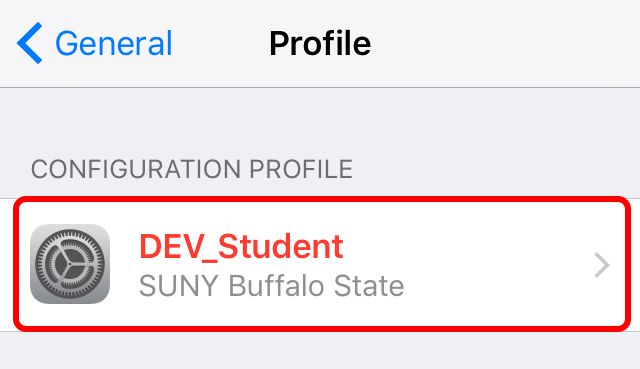The width and height of the screenshot is (640, 369).
Task: Open the gear icon of DEV_Student profile
Action: click(x=70, y=264)
